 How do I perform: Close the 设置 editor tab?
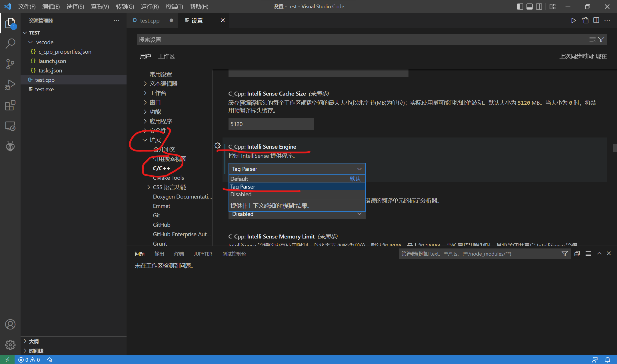pos(223,20)
